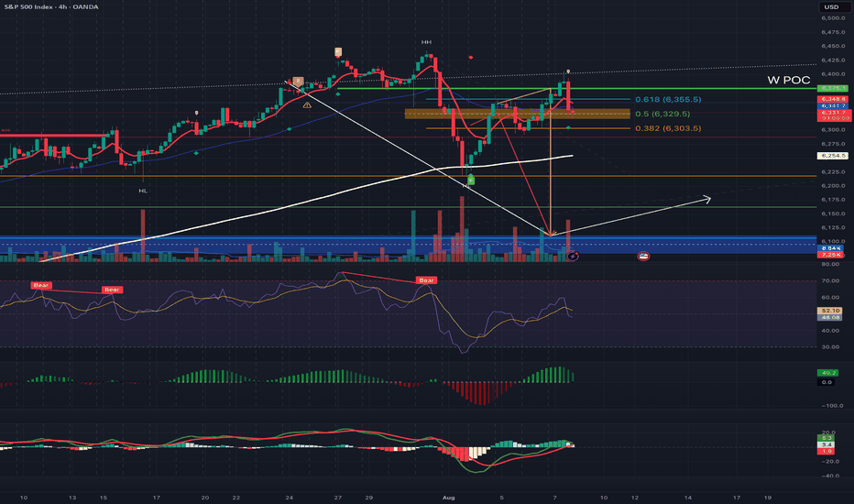This screenshot has width=854, height=504.
Task: Select the green 40.2 histogram value label
Action: pyautogui.click(x=828, y=373)
